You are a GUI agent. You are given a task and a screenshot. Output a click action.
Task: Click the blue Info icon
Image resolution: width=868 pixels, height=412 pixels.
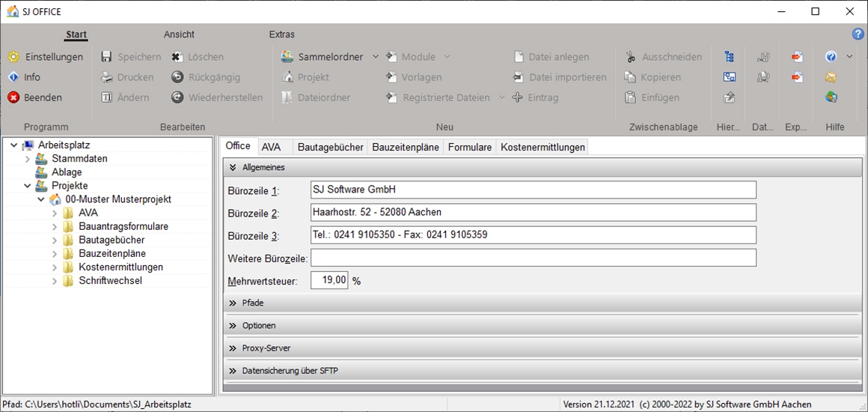click(x=13, y=77)
